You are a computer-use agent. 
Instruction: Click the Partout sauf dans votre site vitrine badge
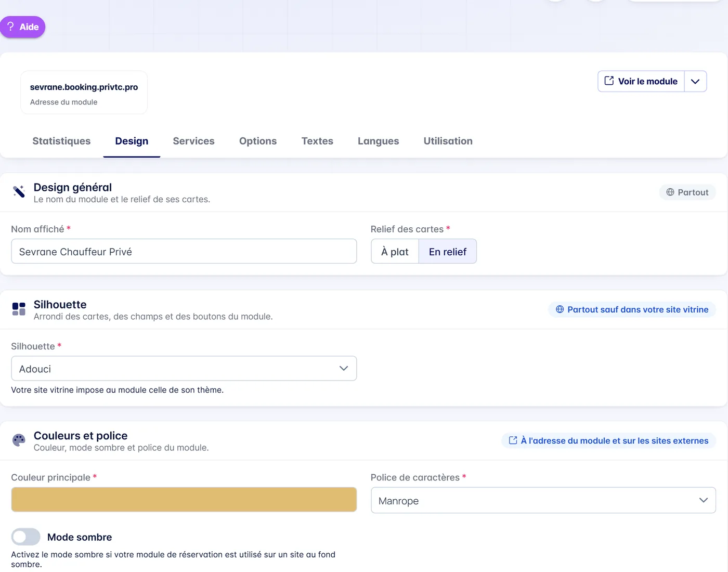click(x=632, y=309)
